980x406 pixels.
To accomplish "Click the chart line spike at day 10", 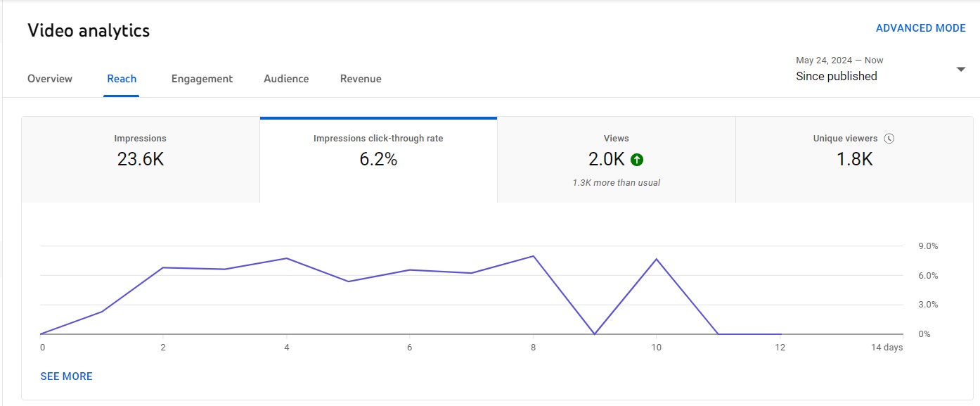I will (x=657, y=260).
